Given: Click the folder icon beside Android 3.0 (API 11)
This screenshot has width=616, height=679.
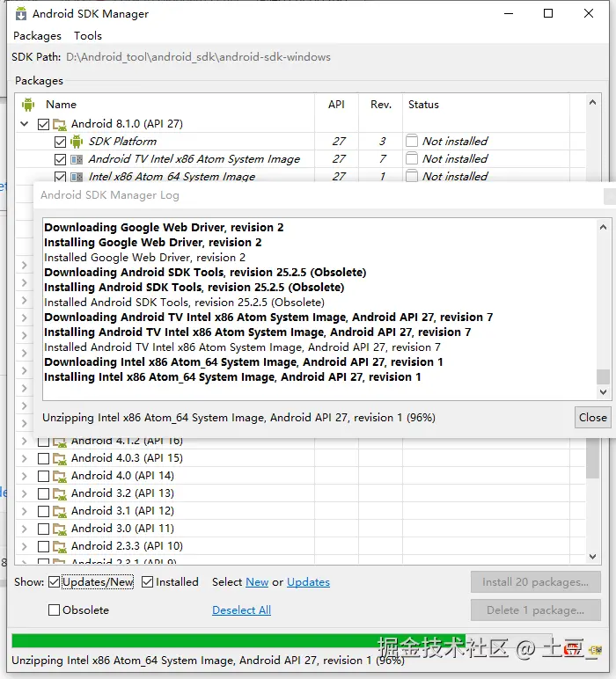Looking at the screenshot, I should tap(59, 529).
